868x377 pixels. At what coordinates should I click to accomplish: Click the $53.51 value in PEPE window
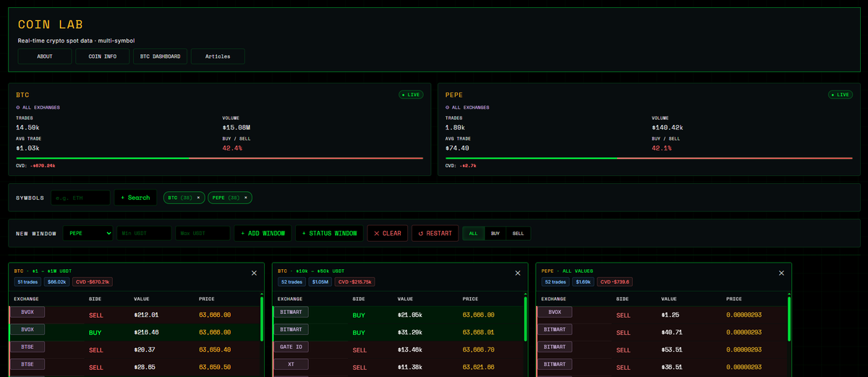673,350
